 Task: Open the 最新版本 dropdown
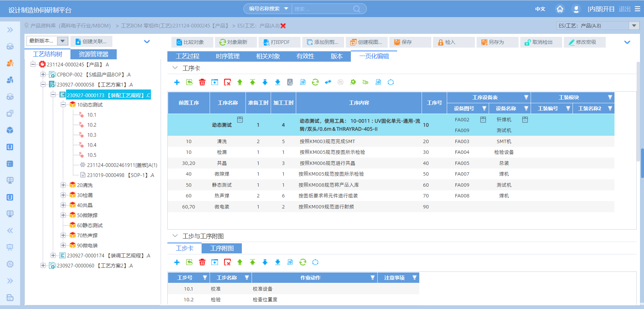pos(62,41)
